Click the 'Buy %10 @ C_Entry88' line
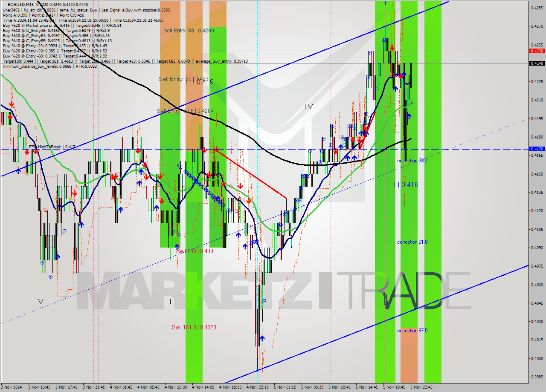546x392 pixels. coord(57,41)
